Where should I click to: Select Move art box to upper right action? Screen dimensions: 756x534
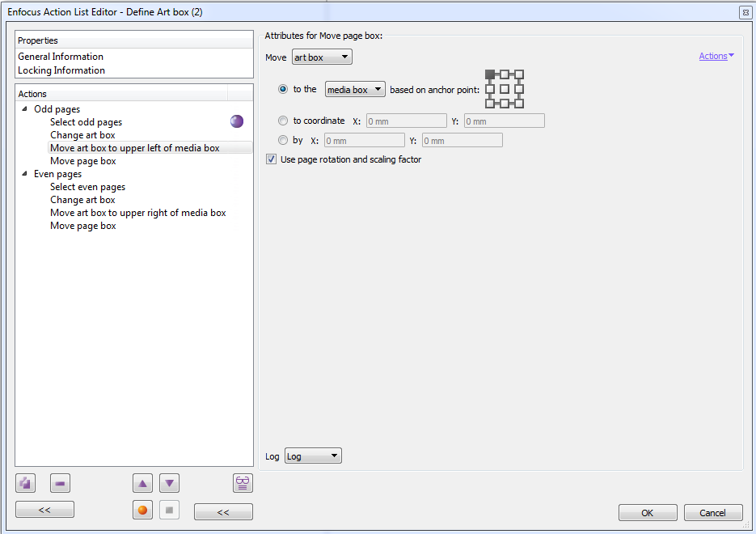tap(138, 213)
